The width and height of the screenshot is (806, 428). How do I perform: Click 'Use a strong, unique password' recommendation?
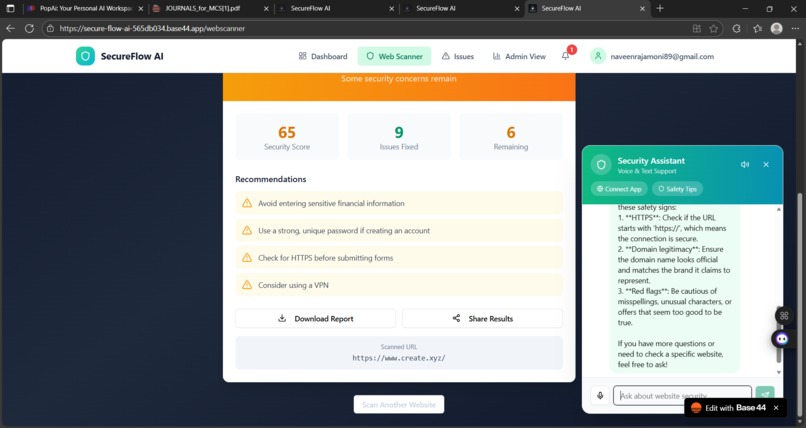tap(399, 231)
